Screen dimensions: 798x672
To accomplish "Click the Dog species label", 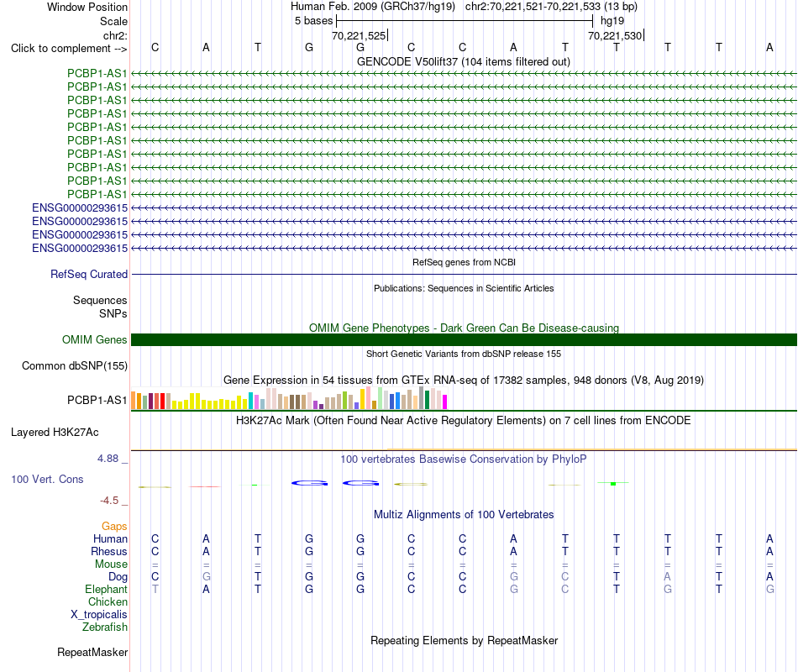I will coord(118,577).
